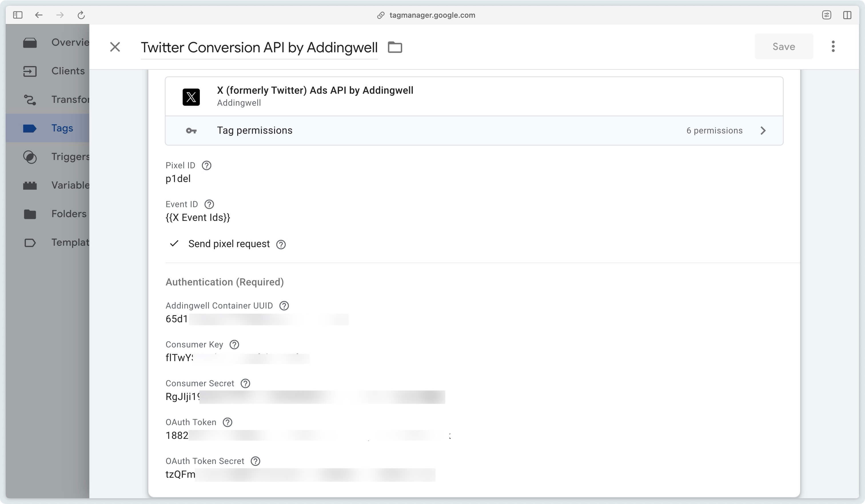865x504 pixels.
Task: Select Tags in the sidebar
Action: coord(47,128)
